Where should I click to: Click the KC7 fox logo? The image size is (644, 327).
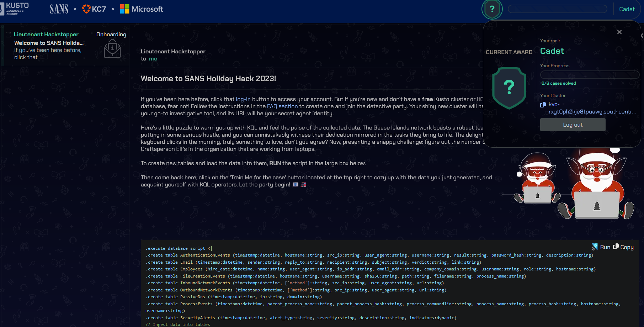(94, 9)
